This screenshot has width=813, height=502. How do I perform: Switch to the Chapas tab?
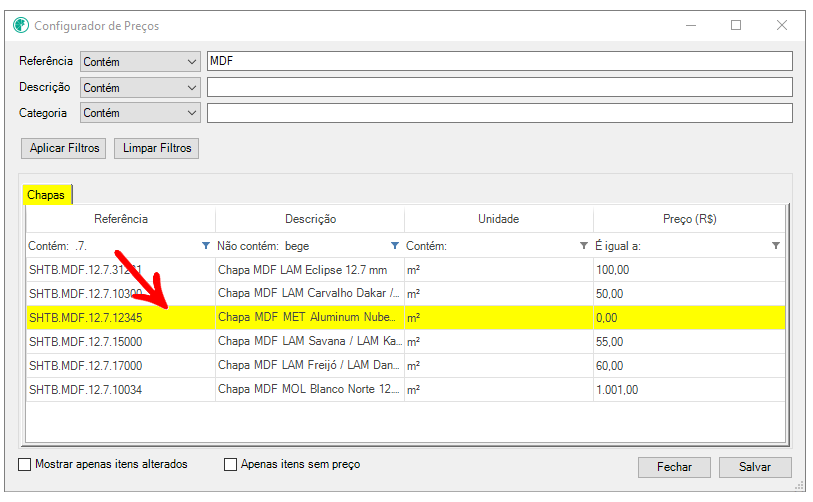tap(46, 194)
